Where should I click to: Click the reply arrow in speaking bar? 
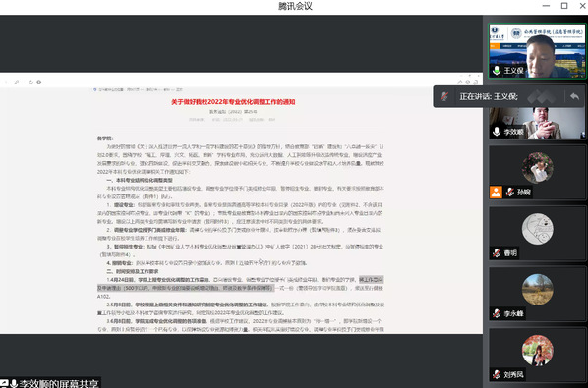pyautogui.click(x=574, y=96)
